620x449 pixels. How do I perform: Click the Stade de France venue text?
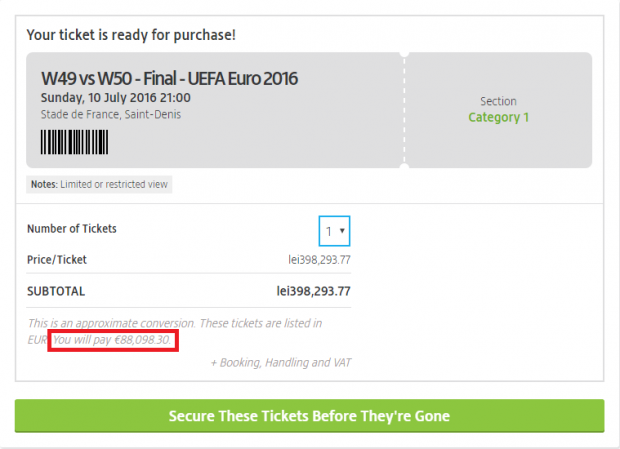click(x=111, y=114)
